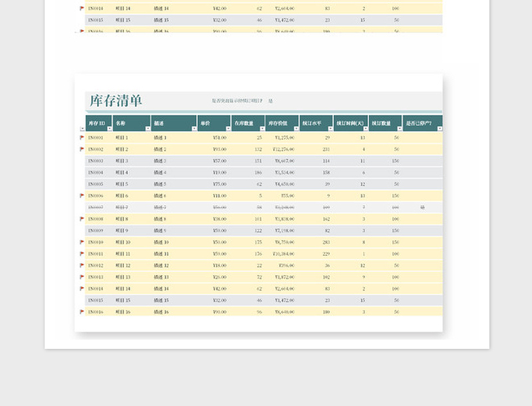Select the red flag beside IN0012

82,266
